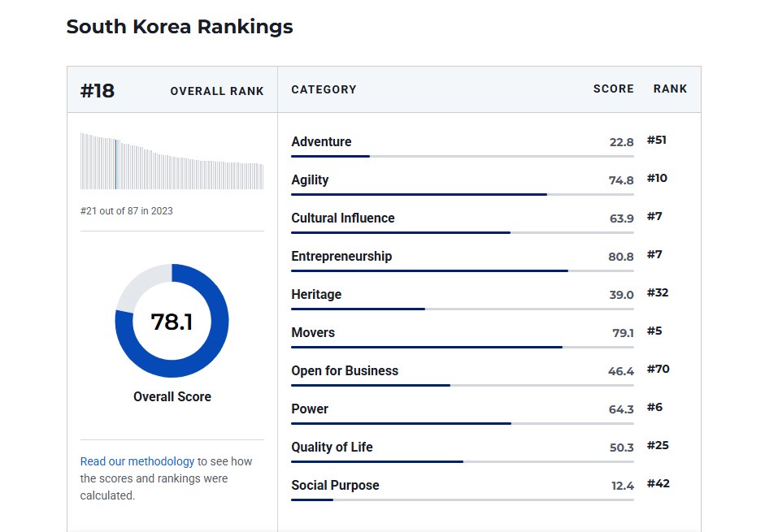Click the CATEGORY column header
Screen dimensions: 778x532
[324, 90]
